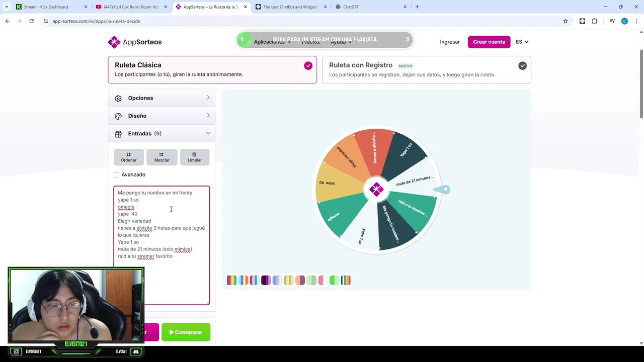Viewport: 644px width, 362px height.
Task: Choose the rainbow color palette swatch
Action: [x=231, y=280]
